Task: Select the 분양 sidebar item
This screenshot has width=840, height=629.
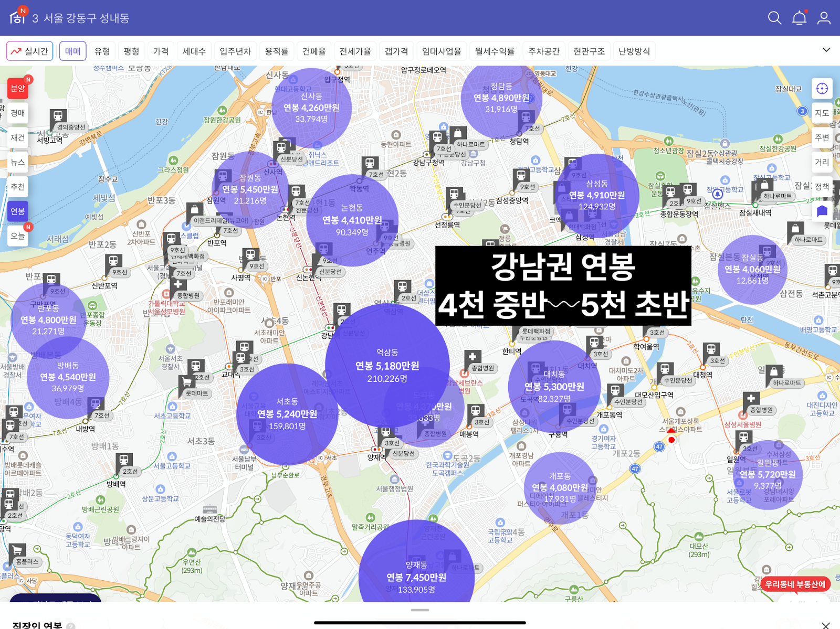Action: 18,89
